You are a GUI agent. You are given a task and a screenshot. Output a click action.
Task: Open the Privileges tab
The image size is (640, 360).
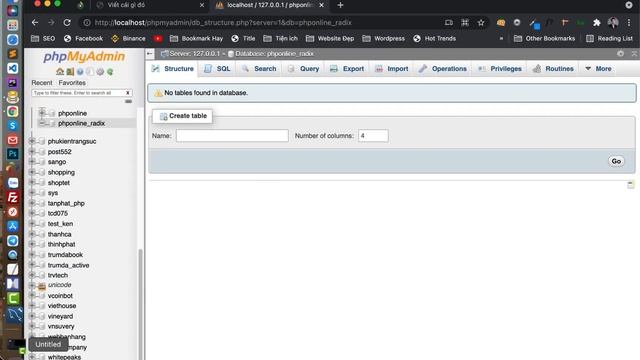click(500, 69)
